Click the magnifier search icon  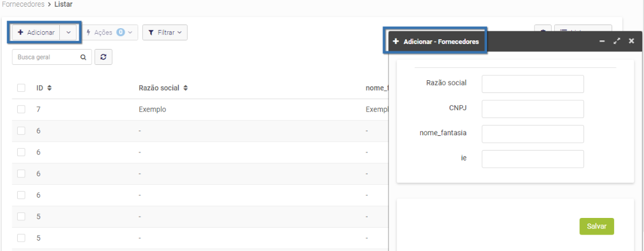(x=83, y=57)
